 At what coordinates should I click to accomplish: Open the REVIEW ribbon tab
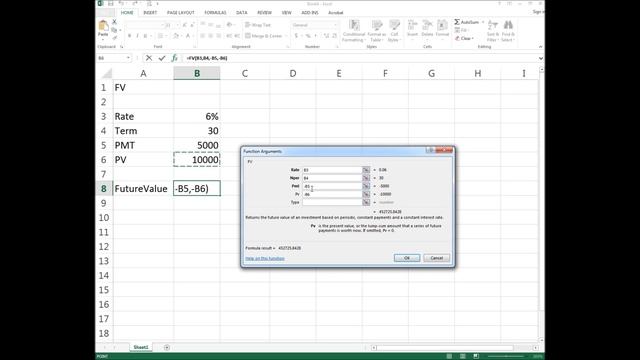(264, 13)
